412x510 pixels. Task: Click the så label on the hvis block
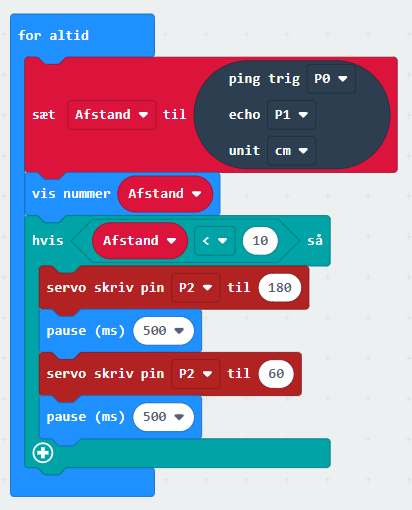pos(315,240)
